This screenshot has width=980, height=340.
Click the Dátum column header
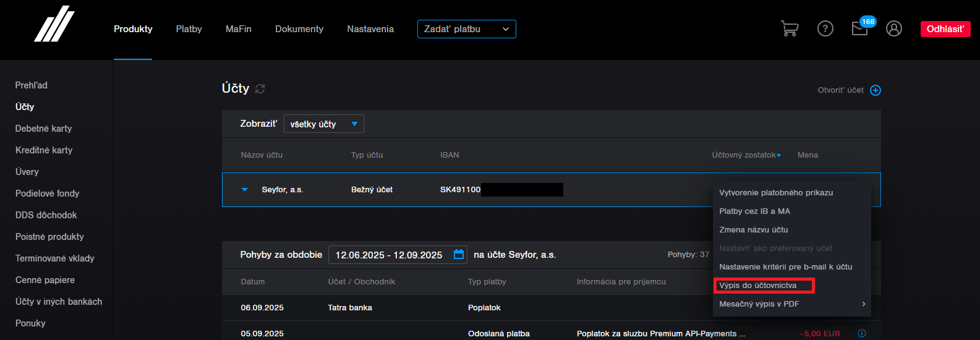[x=253, y=282]
